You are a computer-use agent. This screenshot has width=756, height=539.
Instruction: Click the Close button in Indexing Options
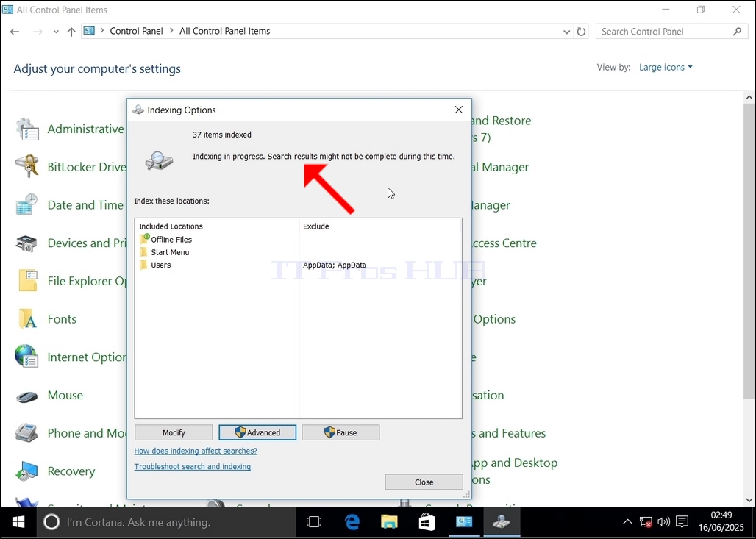tap(424, 482)
